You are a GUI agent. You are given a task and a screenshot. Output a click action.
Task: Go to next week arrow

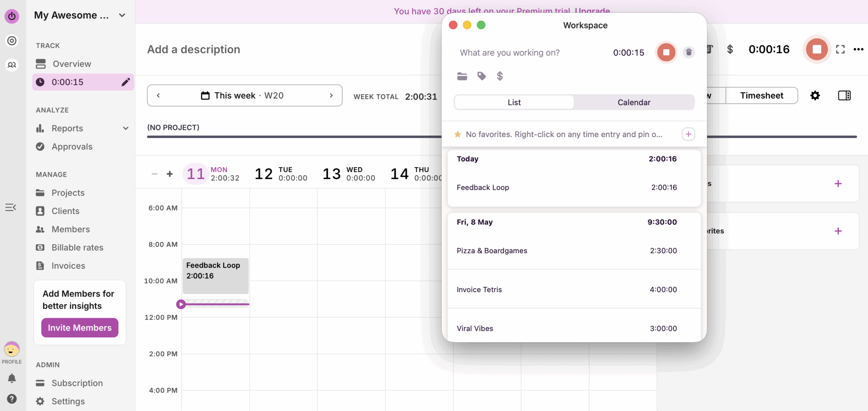point(331,95)
